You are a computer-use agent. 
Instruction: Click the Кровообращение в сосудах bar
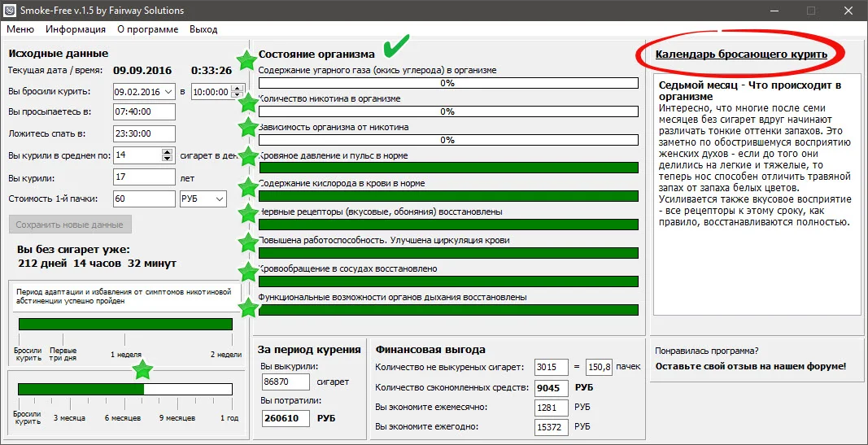point(448,281)
